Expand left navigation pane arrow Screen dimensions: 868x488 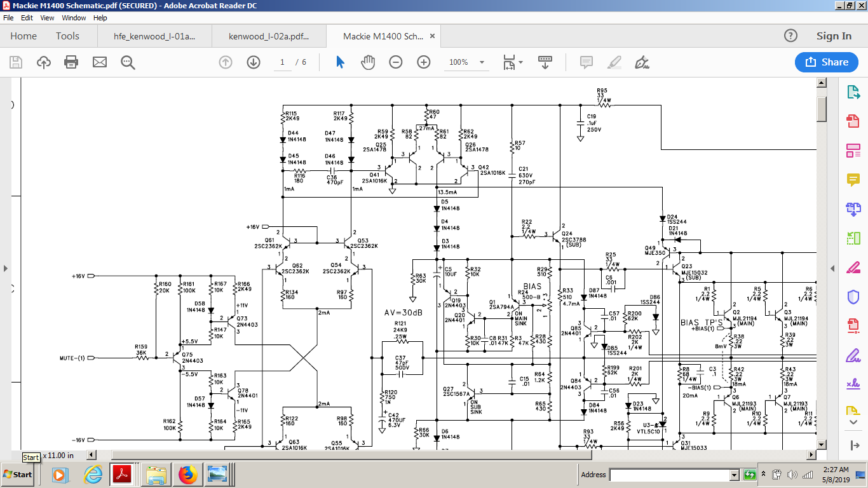tap(5, 268)
